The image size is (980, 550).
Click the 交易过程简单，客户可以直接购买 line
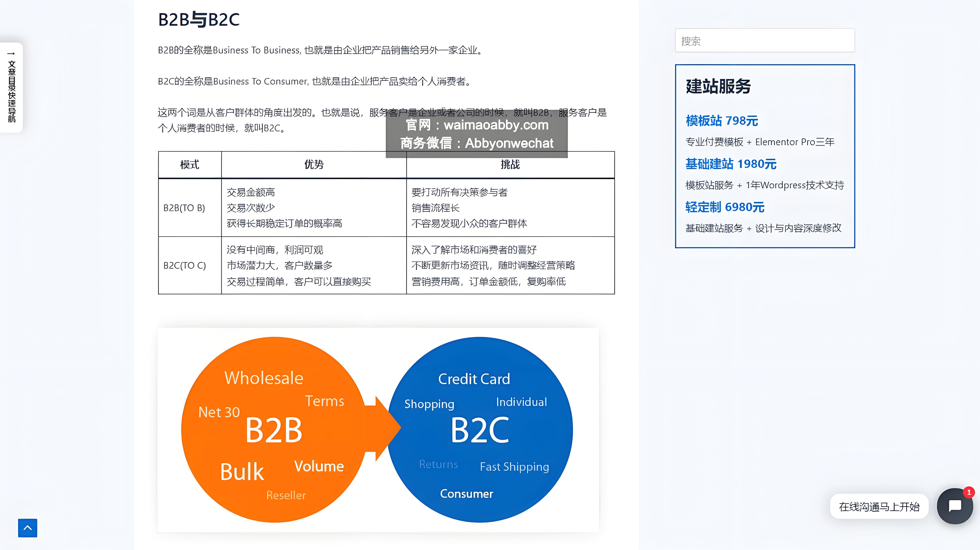click(x=299, y=281)
